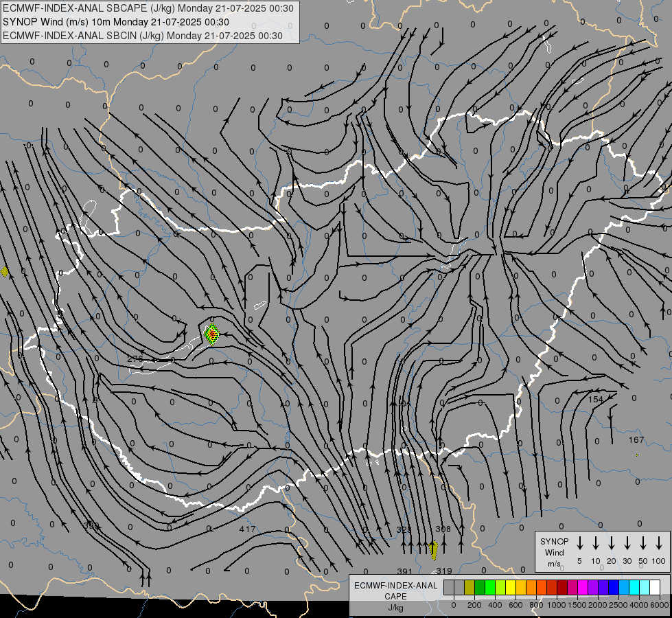Click the 30 m/s wind arrow in legend

click(627, 543)
